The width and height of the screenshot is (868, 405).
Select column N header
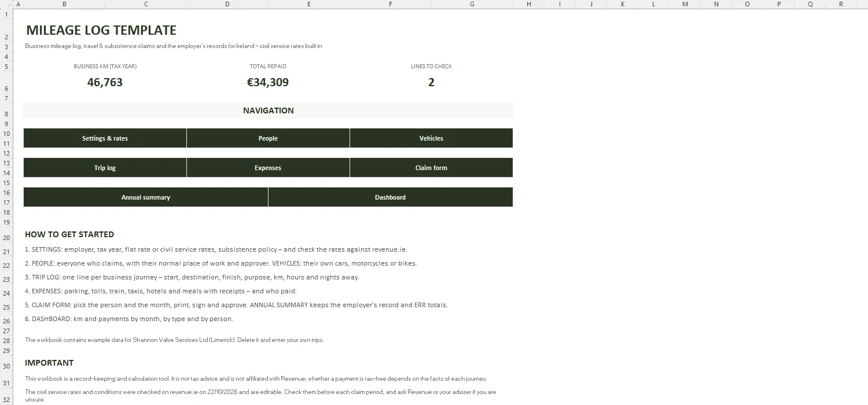point(716,4)
